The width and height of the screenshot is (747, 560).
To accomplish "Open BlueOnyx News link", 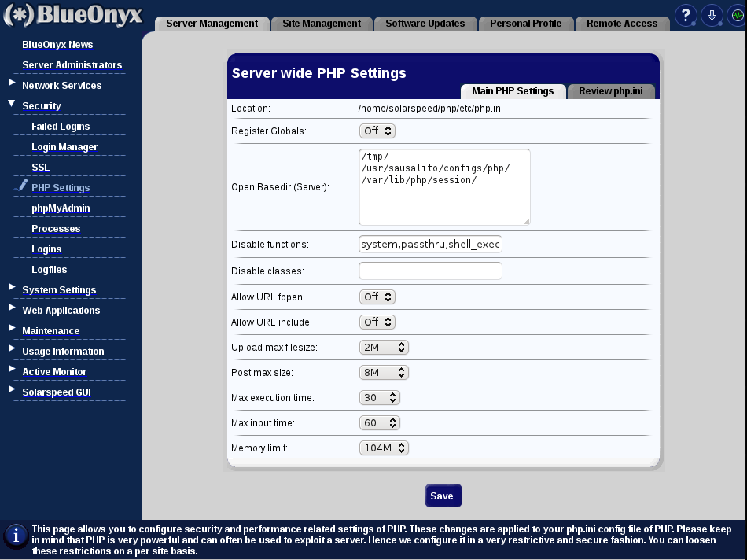I will click(57, 45).
